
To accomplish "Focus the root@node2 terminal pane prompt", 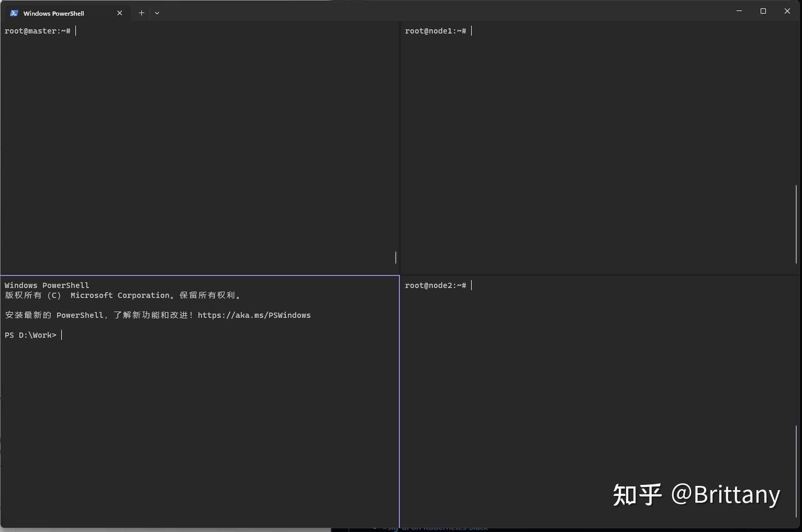I will pyautogui.click(x=436, y=285).
